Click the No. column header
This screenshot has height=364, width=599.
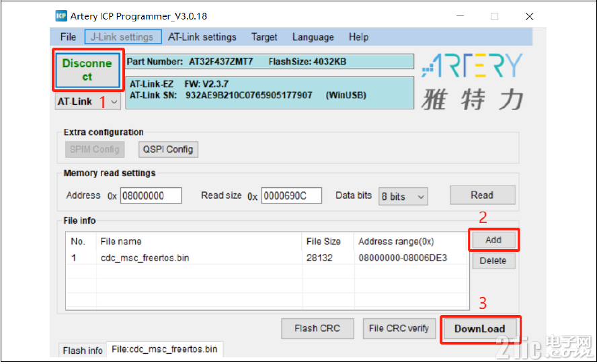(x=78, y=242)
